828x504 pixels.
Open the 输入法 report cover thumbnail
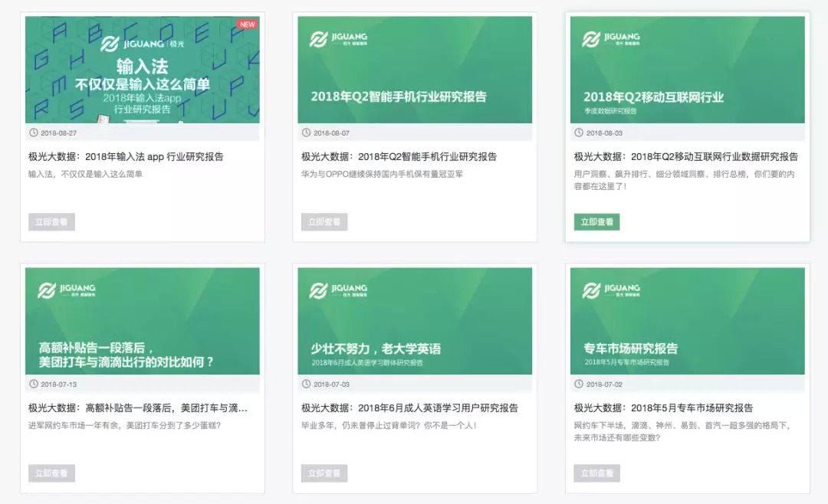point(143,70)
